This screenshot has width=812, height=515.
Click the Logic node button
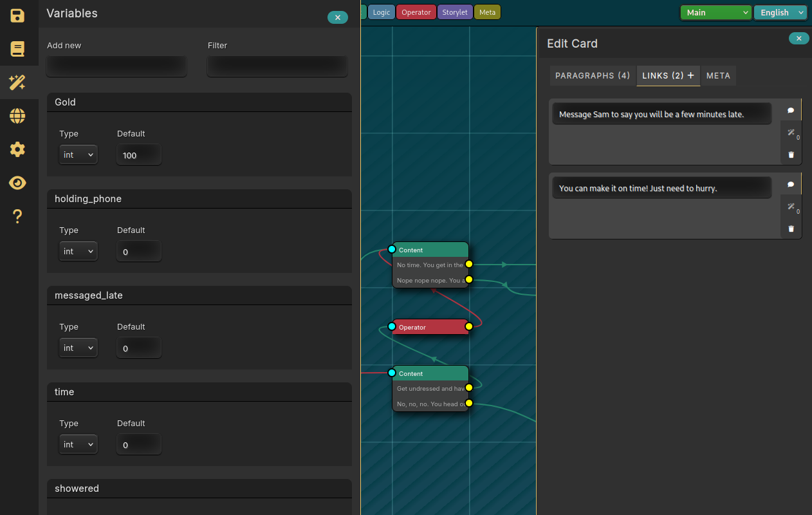tap(382, 12)
